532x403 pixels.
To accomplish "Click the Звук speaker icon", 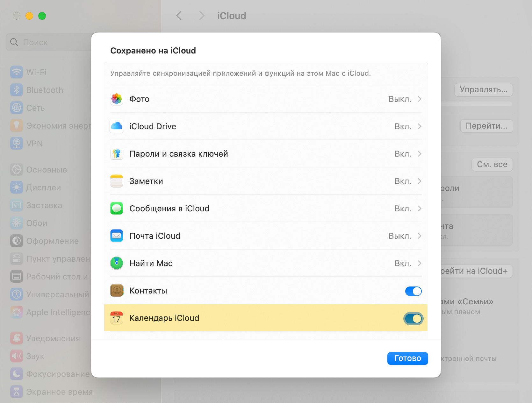I will click(17, 356).
